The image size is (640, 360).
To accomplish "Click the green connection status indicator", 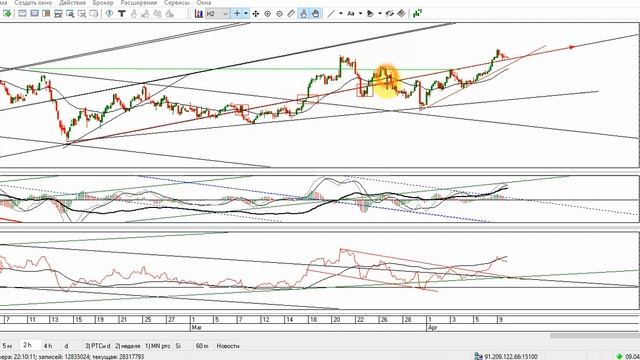I will click(x=619, y=356).
